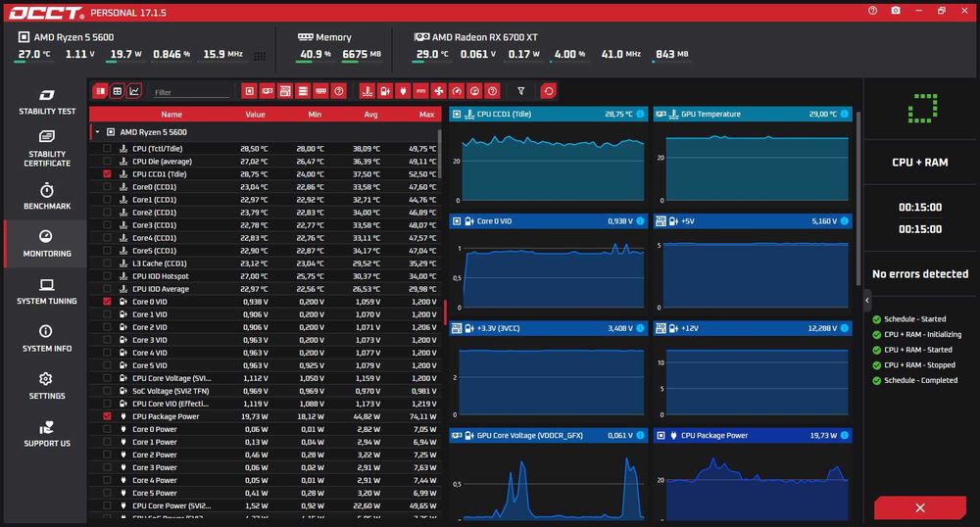The height and width of the screenshot is (527, 980).
Task: Click the dotted grid icon beside CPU header stats
Action: pyautogui.click(x=260, y=56)
